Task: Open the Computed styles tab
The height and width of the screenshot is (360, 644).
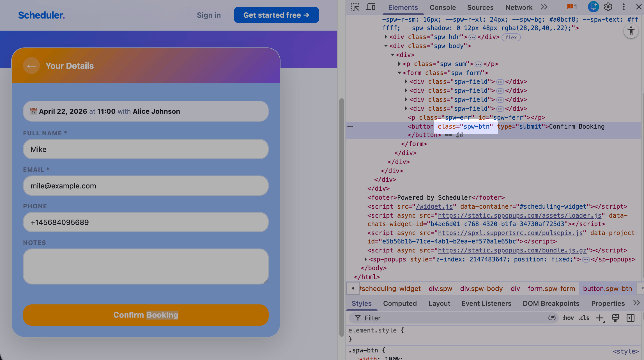Action: click(x=400, y=304)
